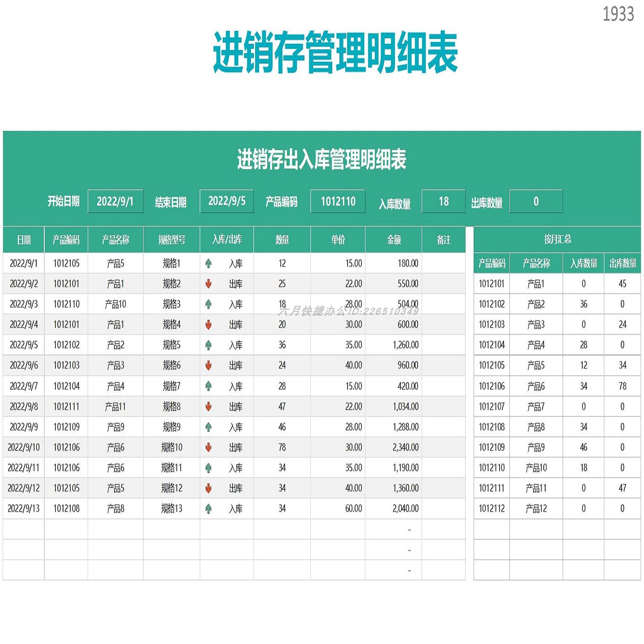The image size is (644, 644).
Task: Select unit price 60.00
Action: (x=338, y=508)
